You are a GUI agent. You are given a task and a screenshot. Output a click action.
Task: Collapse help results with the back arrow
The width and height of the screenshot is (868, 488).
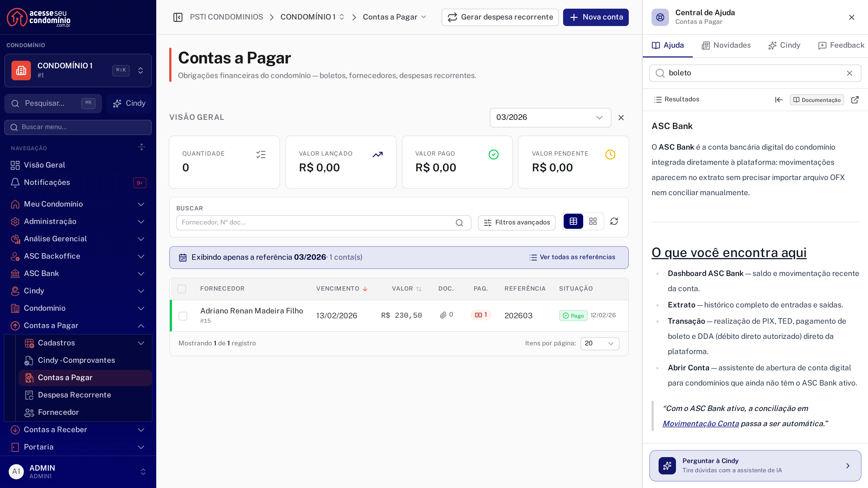coord(778,100)
